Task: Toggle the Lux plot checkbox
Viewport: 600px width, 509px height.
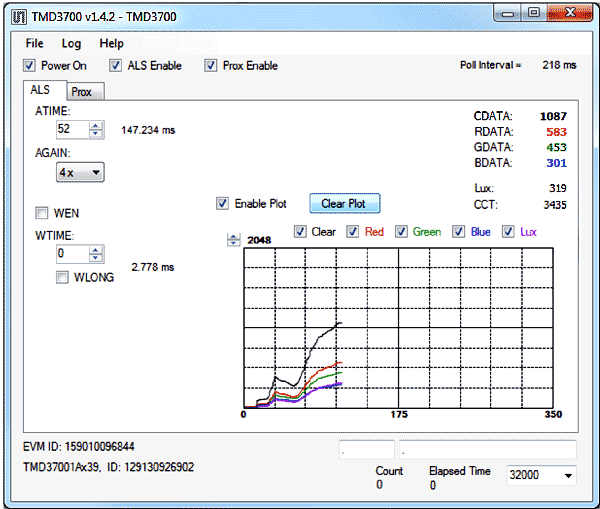Action: (x=508, y=232)
